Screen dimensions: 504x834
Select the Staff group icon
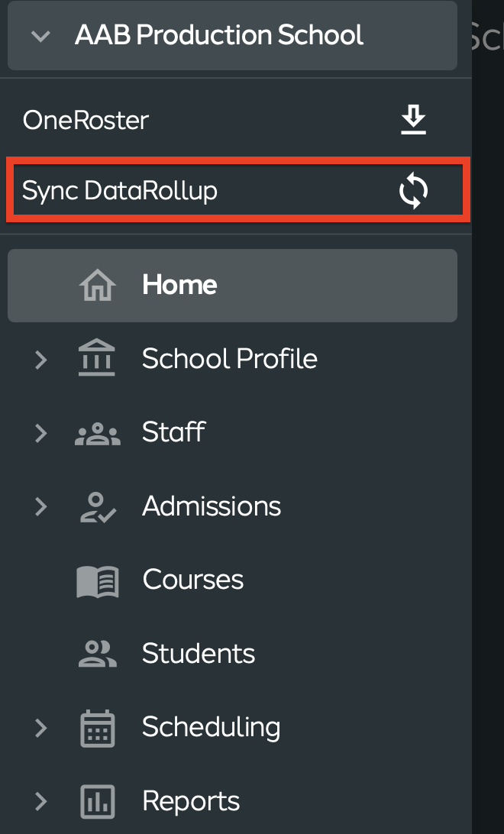(x=97, y=433)
